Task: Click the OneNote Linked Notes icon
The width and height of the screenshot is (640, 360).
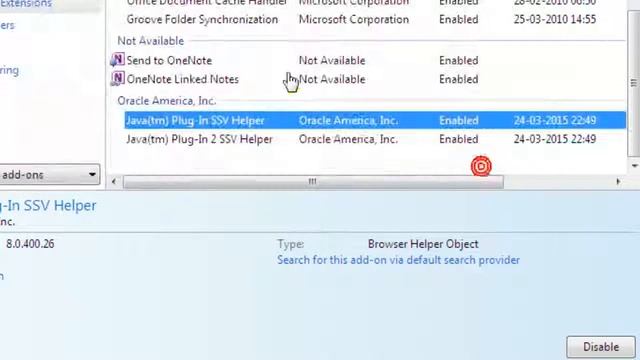Action: click(x=118, y=78)
